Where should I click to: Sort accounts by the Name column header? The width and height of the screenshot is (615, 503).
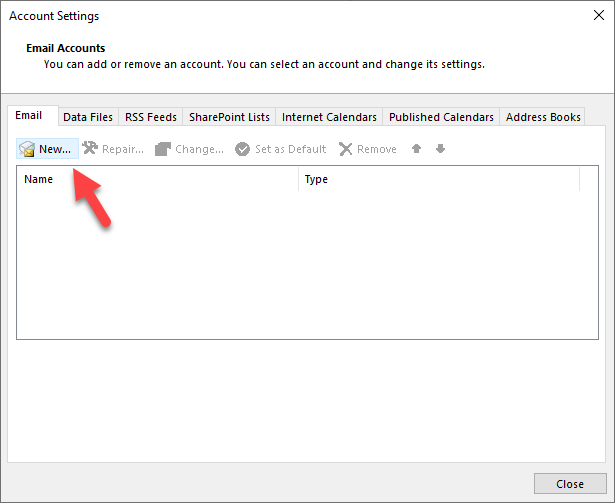[x=157, y=179]
